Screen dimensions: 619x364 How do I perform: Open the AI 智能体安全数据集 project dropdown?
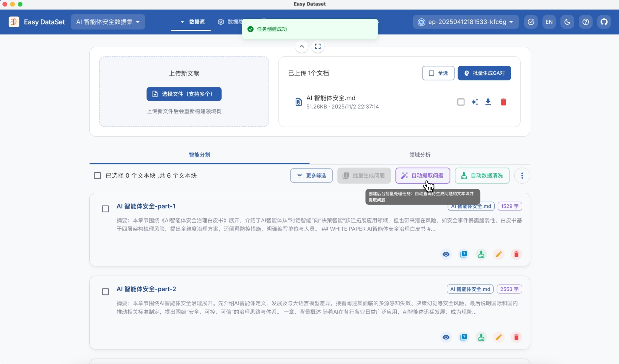pos(108,22)
